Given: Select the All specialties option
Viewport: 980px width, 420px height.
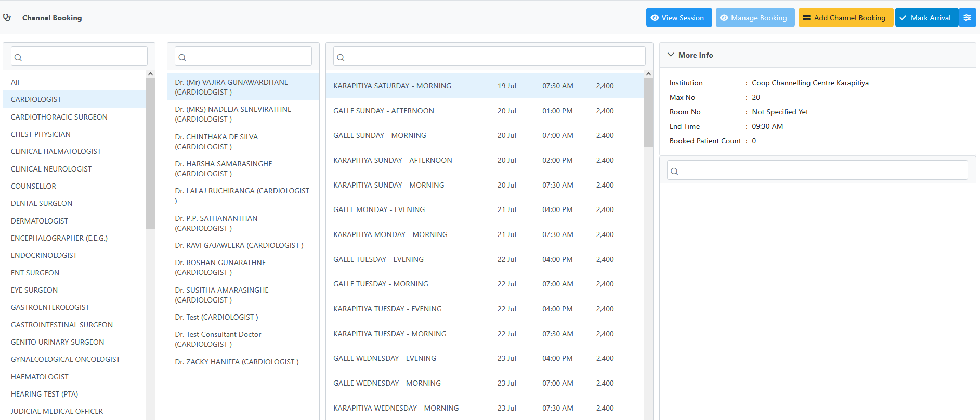Looking at the screenshot, I should point(15,82).
